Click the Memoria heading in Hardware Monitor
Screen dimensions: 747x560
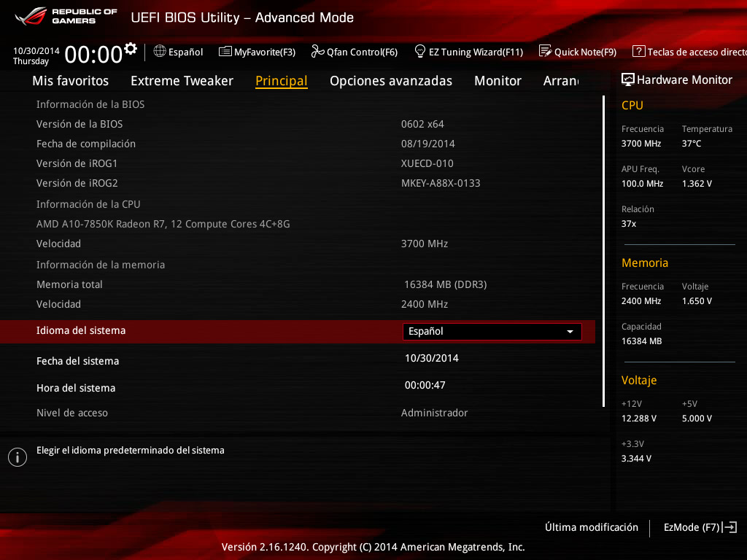(x=645, y=262)
